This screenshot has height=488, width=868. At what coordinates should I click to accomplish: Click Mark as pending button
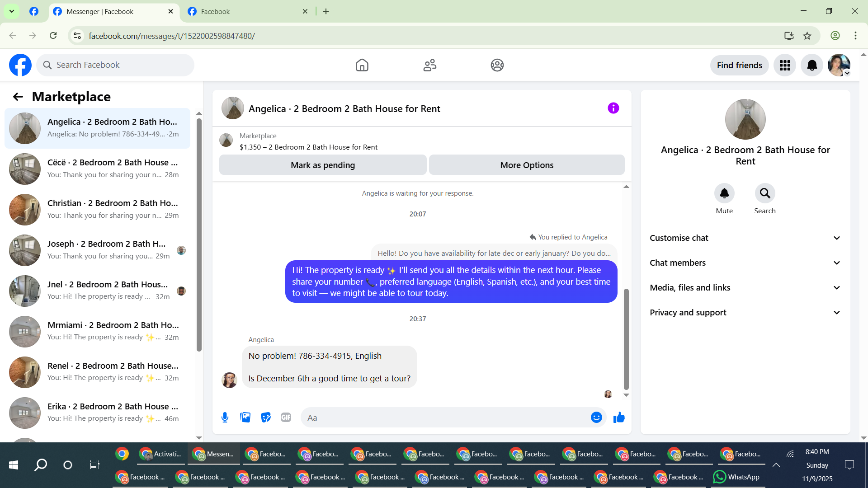323,165
